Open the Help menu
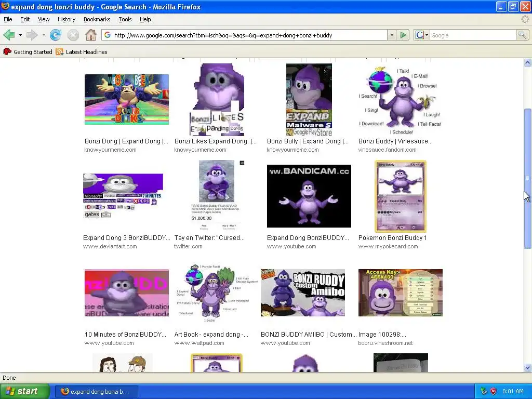This screenshot has width=532, height=399. click(145, 19)
